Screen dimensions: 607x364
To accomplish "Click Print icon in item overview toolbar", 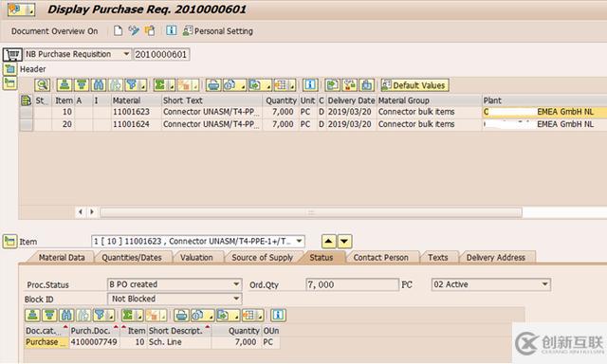I will (x=213, y=85).
